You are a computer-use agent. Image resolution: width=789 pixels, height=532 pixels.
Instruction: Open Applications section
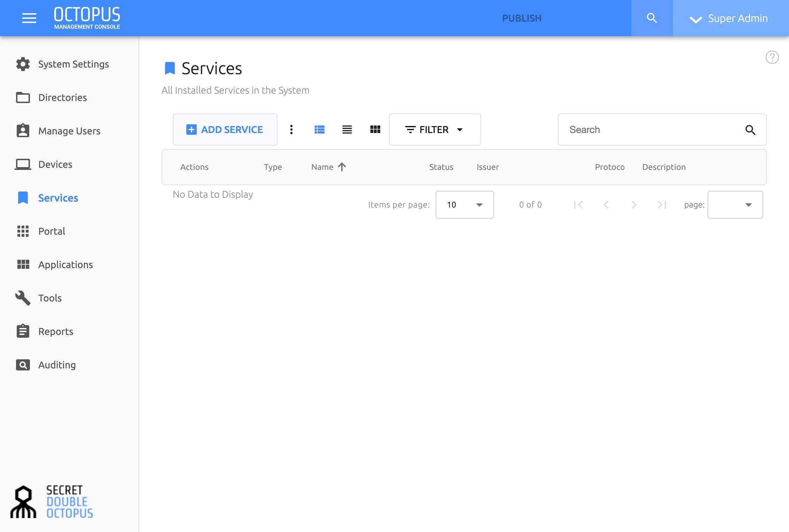coord(65,265)
